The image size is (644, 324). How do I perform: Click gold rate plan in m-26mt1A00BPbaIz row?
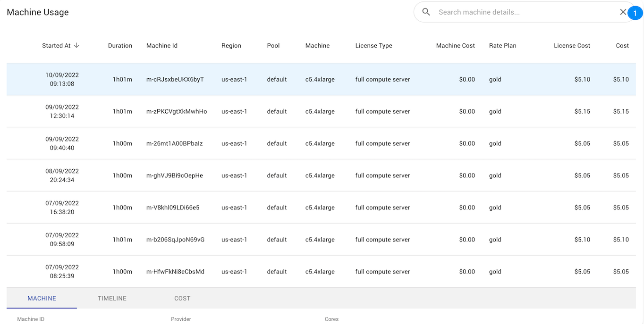coord(495,144)
